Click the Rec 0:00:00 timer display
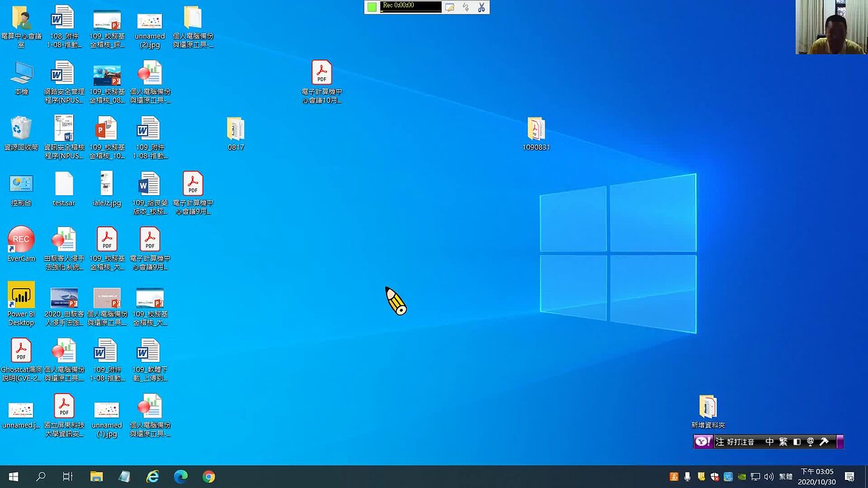The height and width of the screenshot is (488, 868). coord(410,7)
